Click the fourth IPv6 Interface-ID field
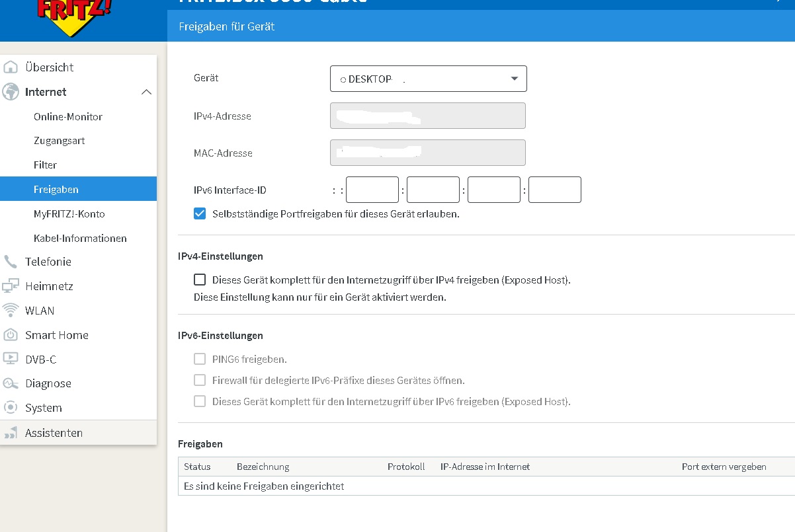 pyautogui.click(x=555, y=190)
